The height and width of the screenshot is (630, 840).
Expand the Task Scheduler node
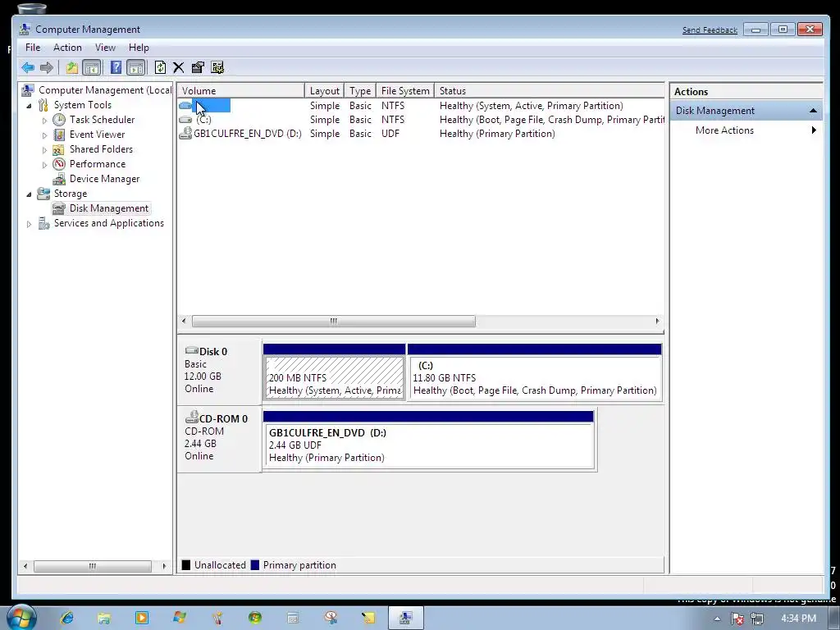[x=44, y=121]
